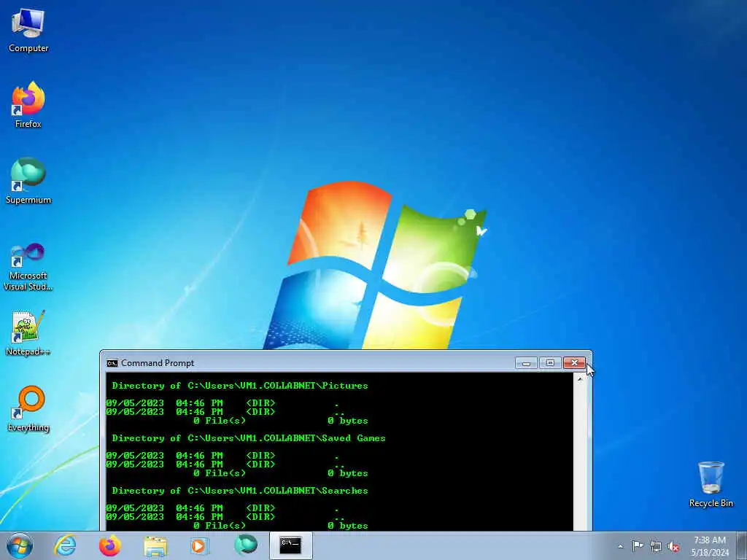The height and width of the screenshot is (560, 747).
Task: Select the Everything search desktop shortcut
Action: pyautogui.click(x=28, y=408)
